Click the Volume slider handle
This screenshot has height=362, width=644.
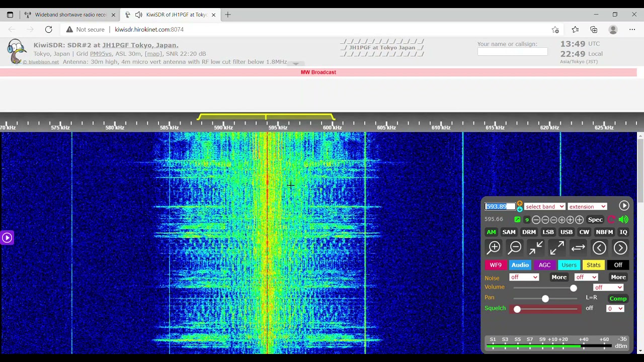[x=573, y=288]
